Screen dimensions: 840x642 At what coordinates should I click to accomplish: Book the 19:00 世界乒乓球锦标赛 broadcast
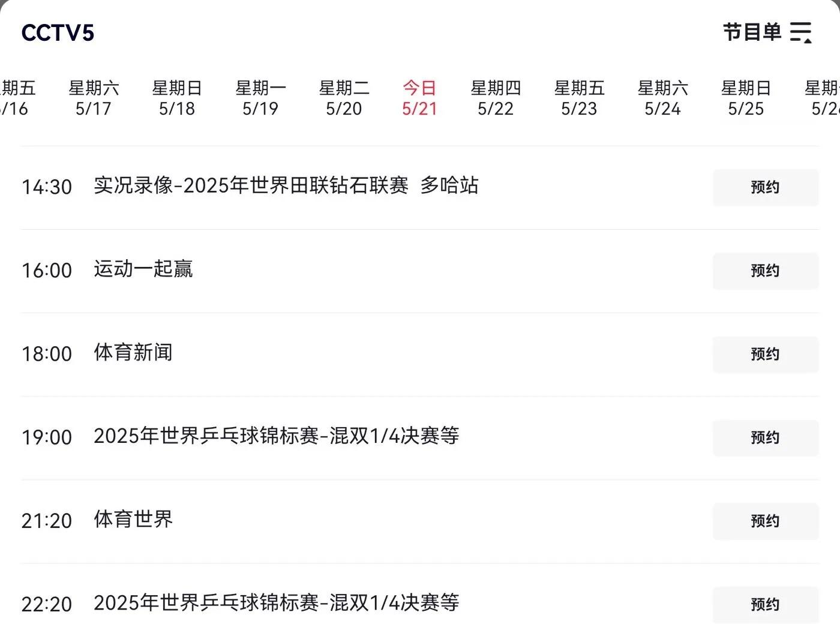(766, 438)
